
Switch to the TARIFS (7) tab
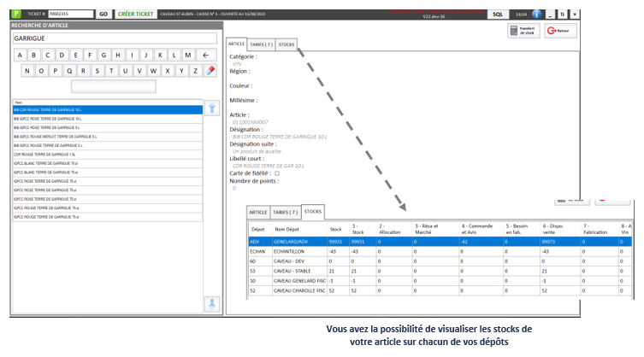[263, 44]
